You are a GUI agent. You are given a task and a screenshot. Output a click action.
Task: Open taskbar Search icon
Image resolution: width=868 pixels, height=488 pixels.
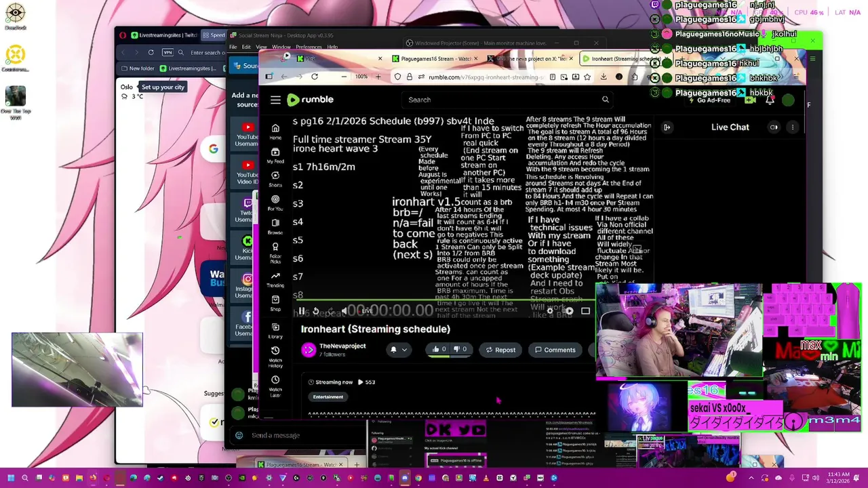tap(25, 478)
